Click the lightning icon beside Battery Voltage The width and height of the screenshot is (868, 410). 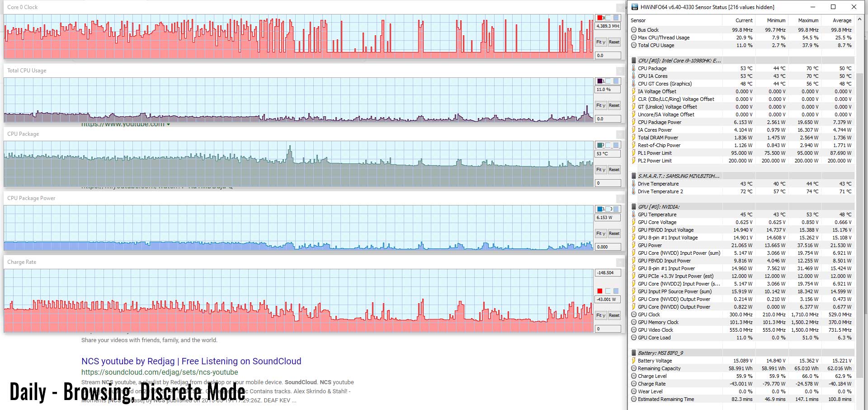(x=634, y=361)
